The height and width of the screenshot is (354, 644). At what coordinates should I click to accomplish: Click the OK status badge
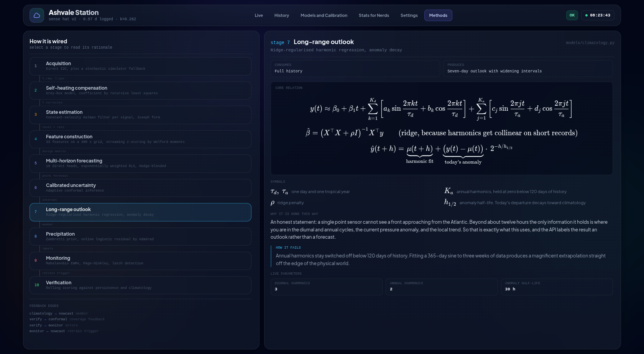coord(572,15)
